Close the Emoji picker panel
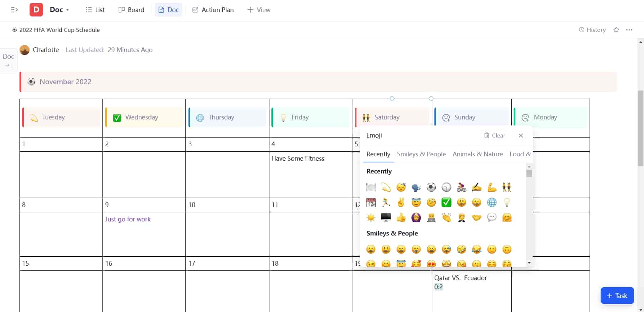Image resolution: width=644 pixels, height=312 pixels. click(521, 136)
